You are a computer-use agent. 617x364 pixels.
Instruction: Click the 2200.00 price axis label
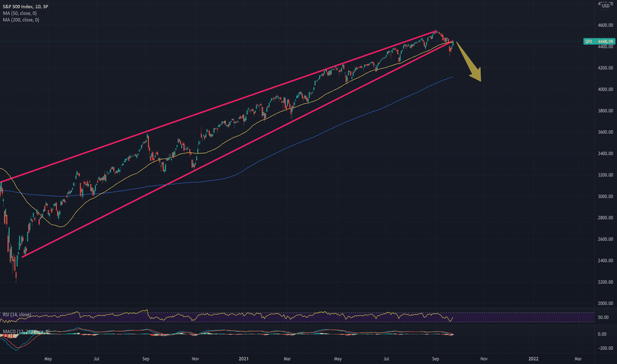coord(605,282)
